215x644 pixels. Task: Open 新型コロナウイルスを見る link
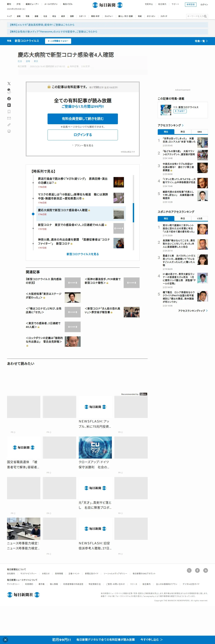(x=83, y=254)
